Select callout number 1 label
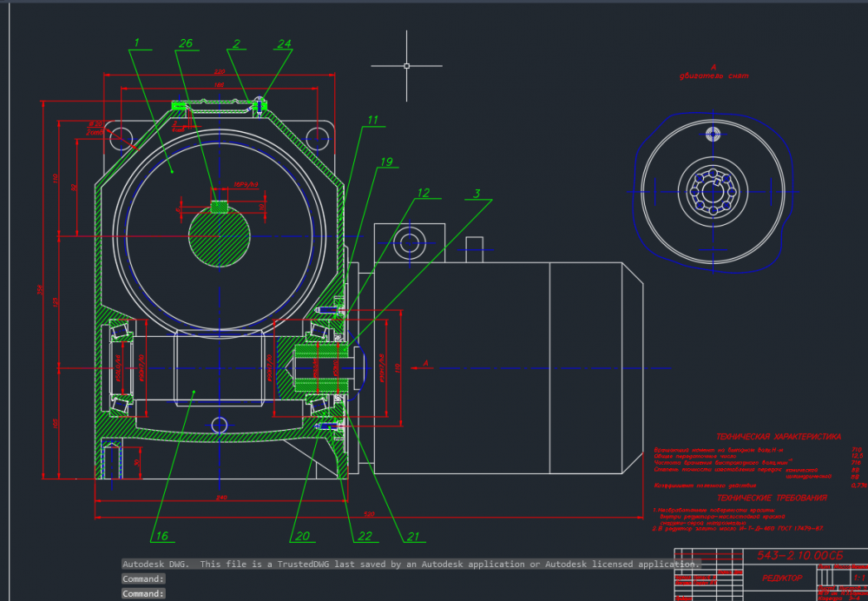868x601 pixels. tap(135, 42)
